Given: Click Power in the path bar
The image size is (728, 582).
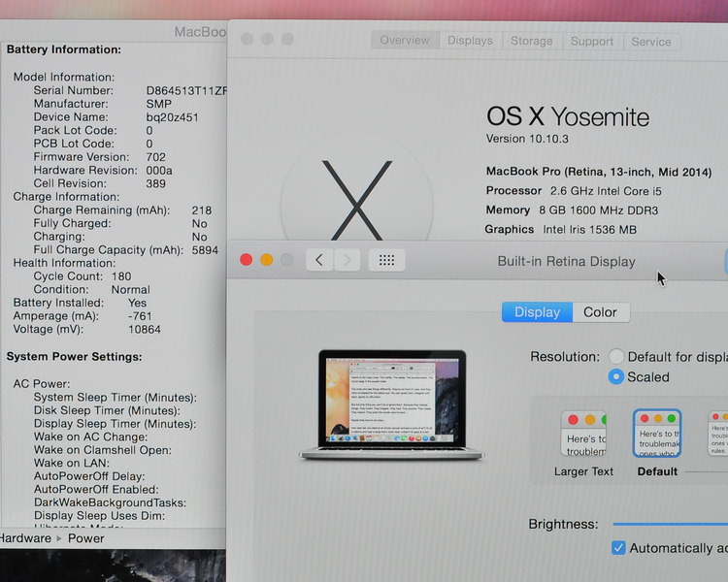Looking at the screenshot, I should pyautogui.click(x=85, y=538).
